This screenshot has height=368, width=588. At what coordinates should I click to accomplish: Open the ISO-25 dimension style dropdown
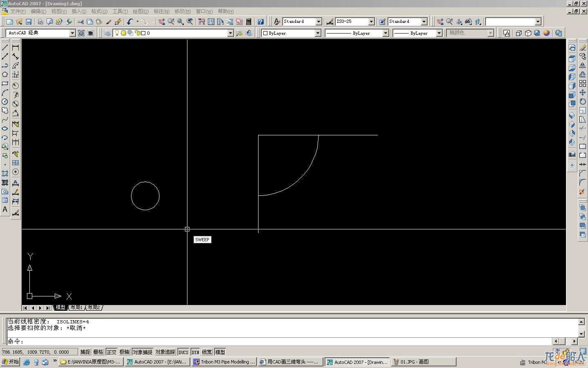[x=372, y=22]
